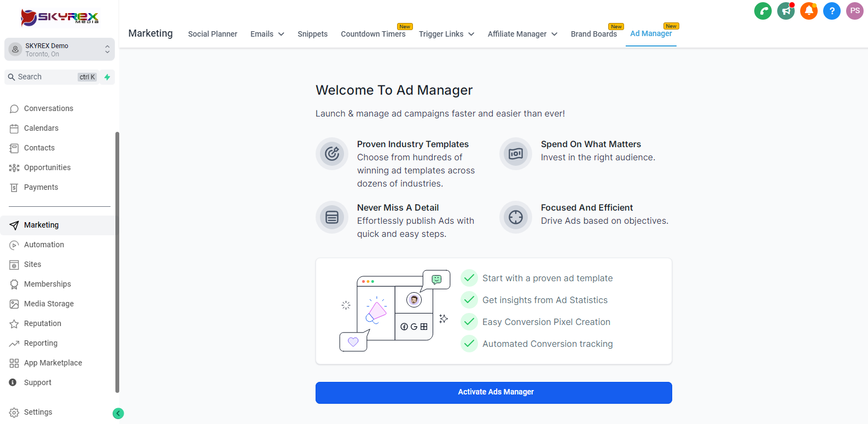The width and height of the screenshot is (868, 424).
Task: Select Marketing in the sidebar
Action: click(x=57, y=225)
